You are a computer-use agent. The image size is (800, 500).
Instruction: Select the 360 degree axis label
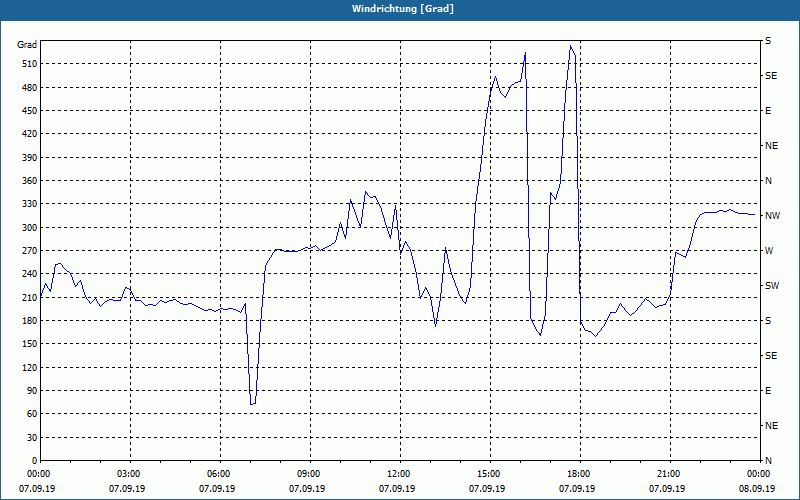[29, 181]
